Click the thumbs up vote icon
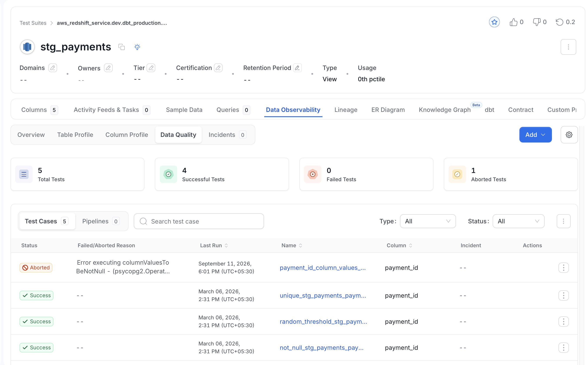The height and width of the screenshot is (365, 588). click(514, 22)
